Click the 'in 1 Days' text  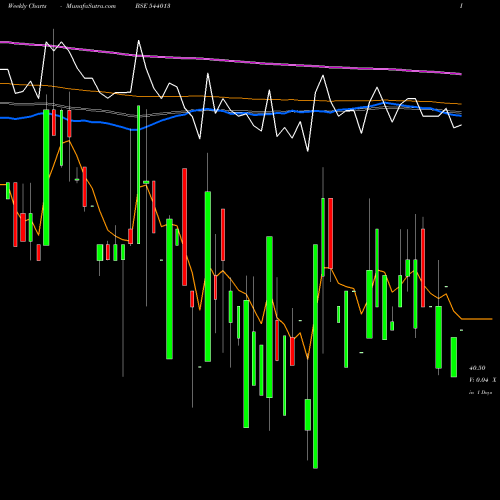pyautogui.click(x=480, y=393)
